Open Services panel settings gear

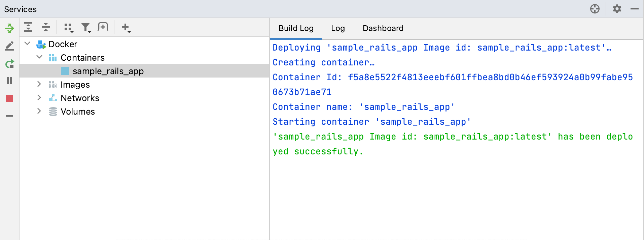pos(617,9)
